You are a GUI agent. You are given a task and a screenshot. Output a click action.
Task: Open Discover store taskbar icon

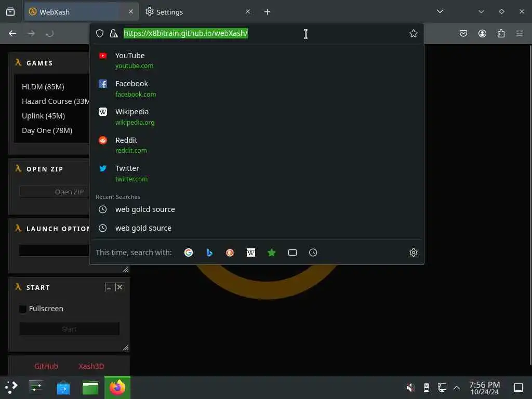63,388
